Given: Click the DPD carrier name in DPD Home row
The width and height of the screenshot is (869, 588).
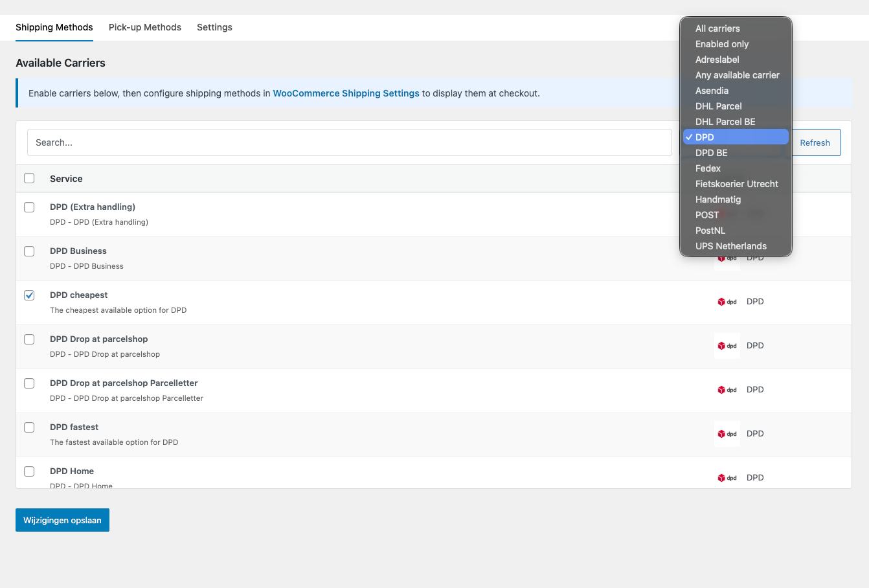Looking at the screenshot, I should (755, 478).
